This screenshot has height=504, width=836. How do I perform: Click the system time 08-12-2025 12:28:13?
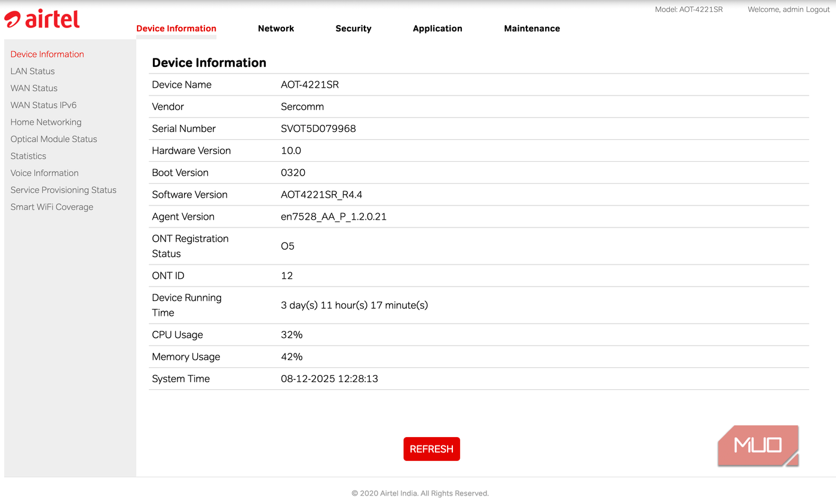[329, 379]
